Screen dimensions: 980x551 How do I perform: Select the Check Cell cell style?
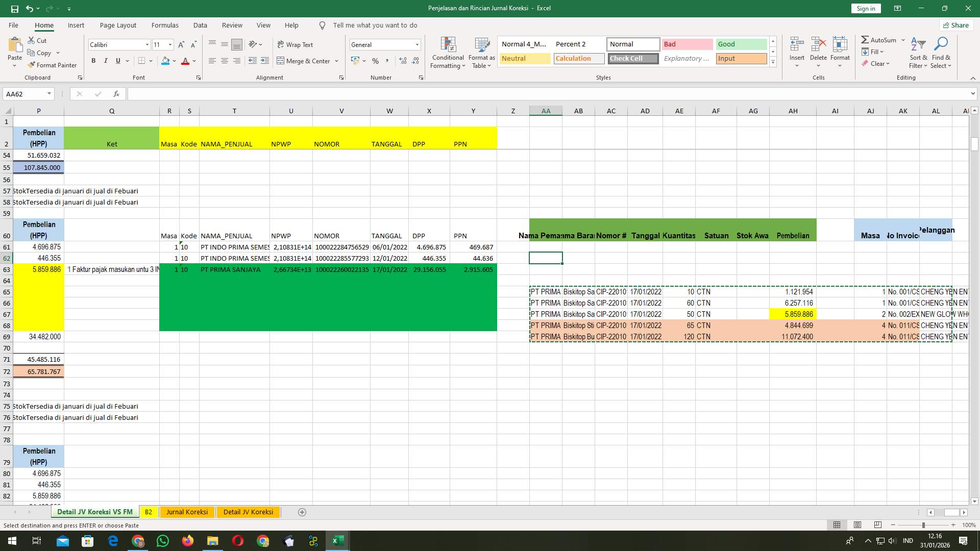pyautogui.click(x=633, y=58)
